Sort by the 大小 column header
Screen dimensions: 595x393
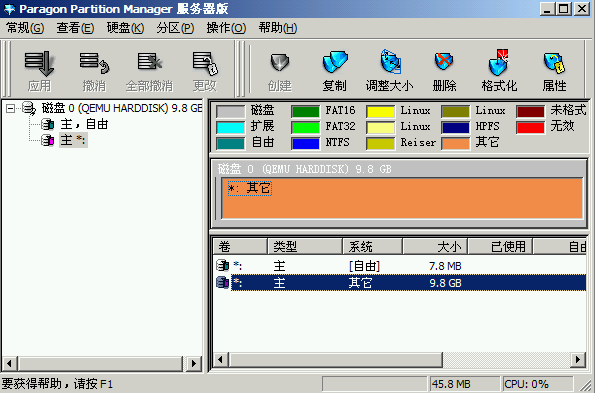click(435, 247)
